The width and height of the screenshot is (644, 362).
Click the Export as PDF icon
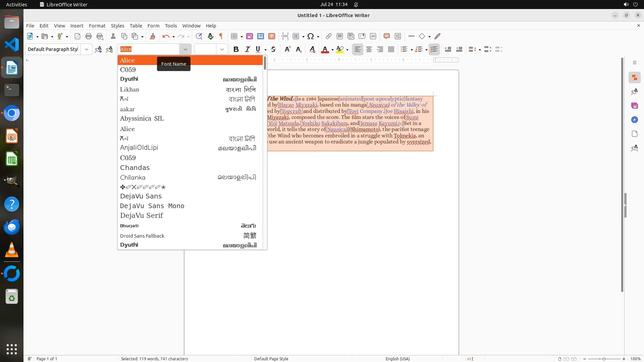pyautogui.click(x=77, y=36)
